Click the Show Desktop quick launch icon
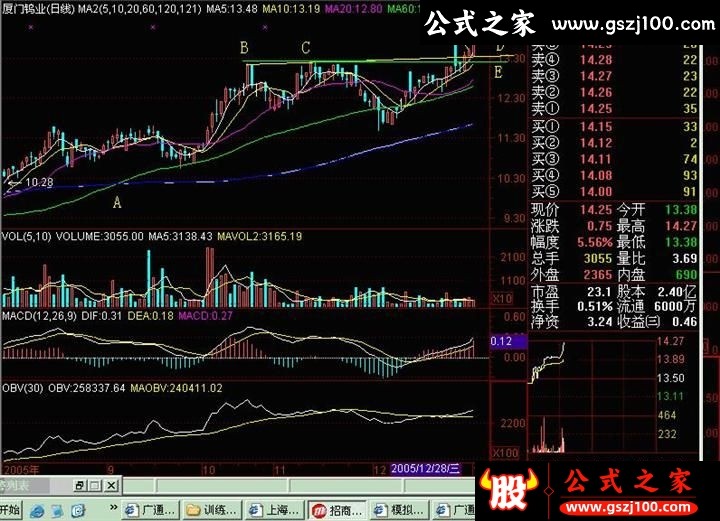The image size is (720, 521). pos(58,511)
